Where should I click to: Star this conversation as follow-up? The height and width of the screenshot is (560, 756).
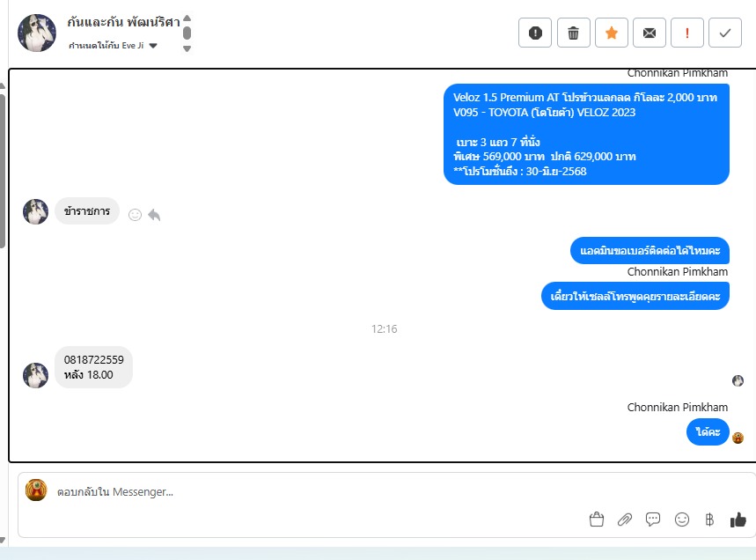pos(612,33)
